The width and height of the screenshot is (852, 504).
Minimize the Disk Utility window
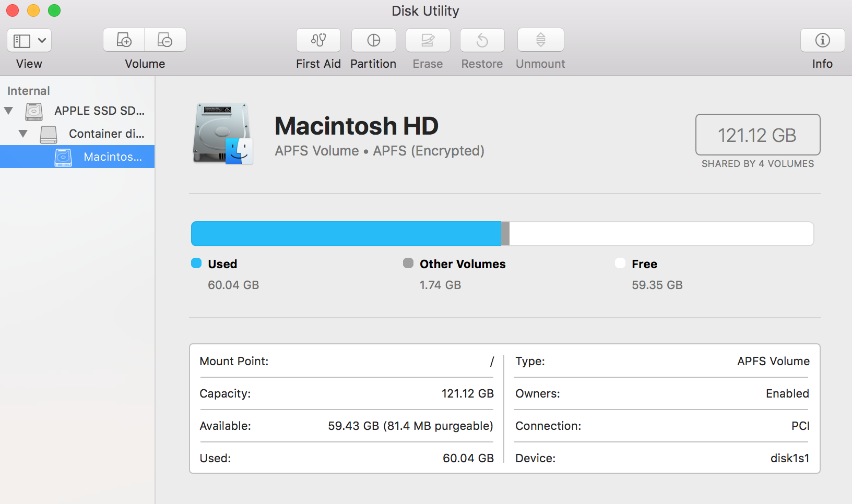pyautogui.click(x=33, y=10)
